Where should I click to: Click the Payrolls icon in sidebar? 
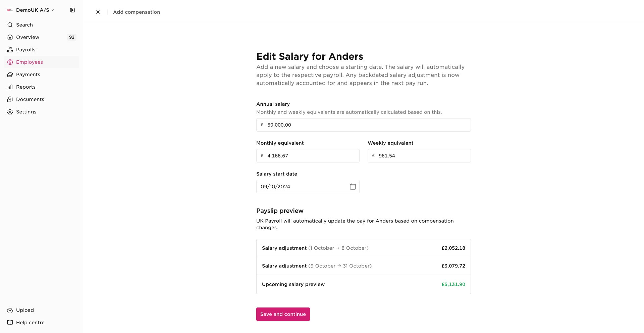(x=10, y=50)
